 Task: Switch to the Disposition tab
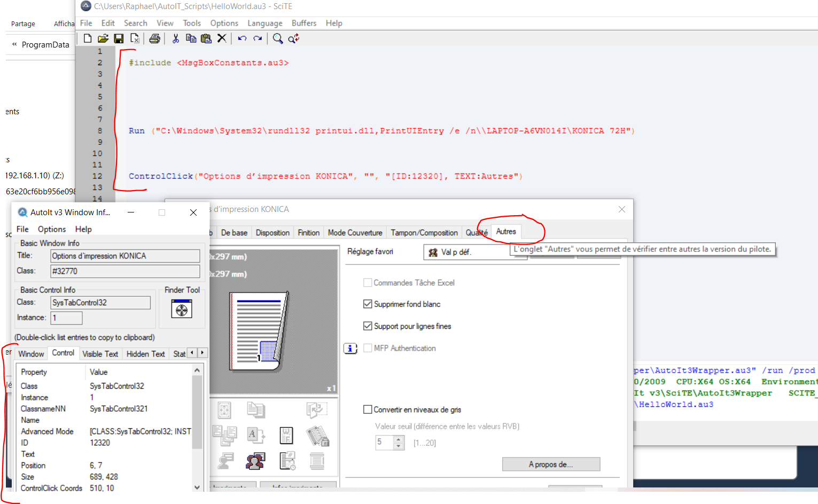click(x=272, y=233)
